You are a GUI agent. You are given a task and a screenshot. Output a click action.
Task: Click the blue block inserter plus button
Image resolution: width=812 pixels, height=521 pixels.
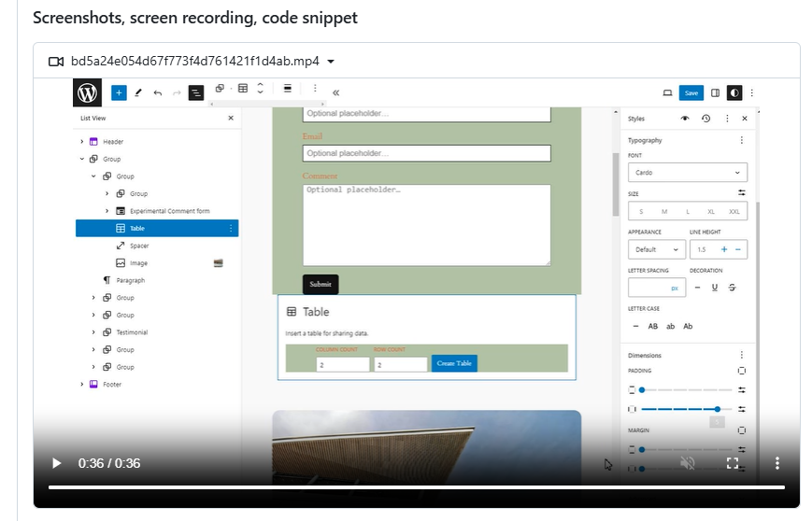[x=119, y=92]
